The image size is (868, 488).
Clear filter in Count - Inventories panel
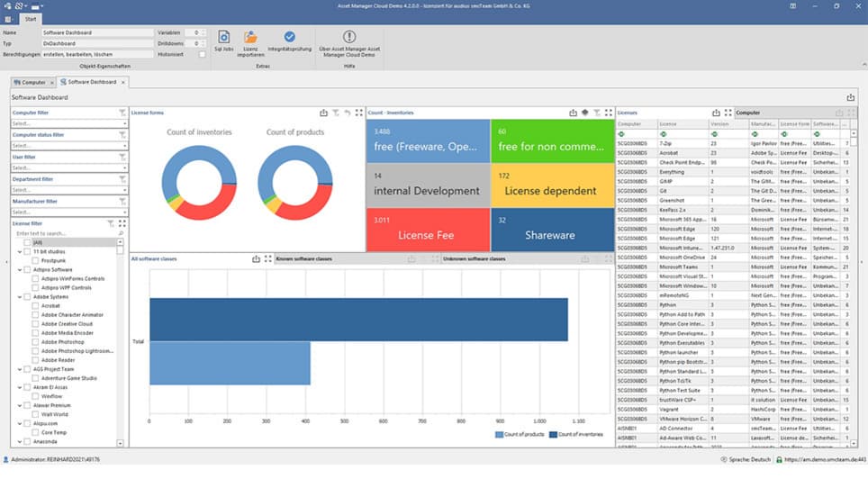pos(597,113)
